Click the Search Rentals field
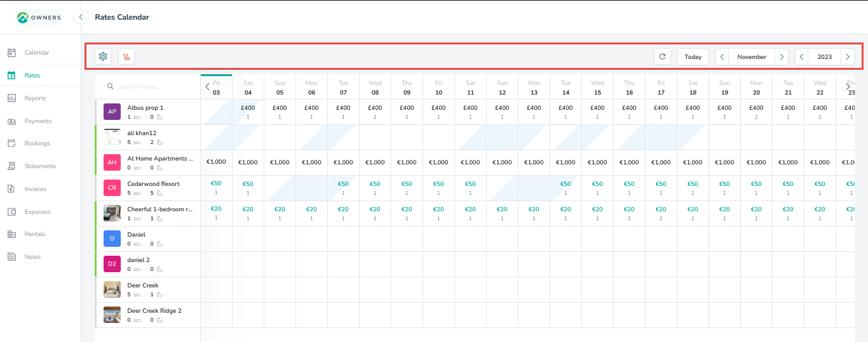This screenshot has height=342, width=868. (x=153, y=87)
